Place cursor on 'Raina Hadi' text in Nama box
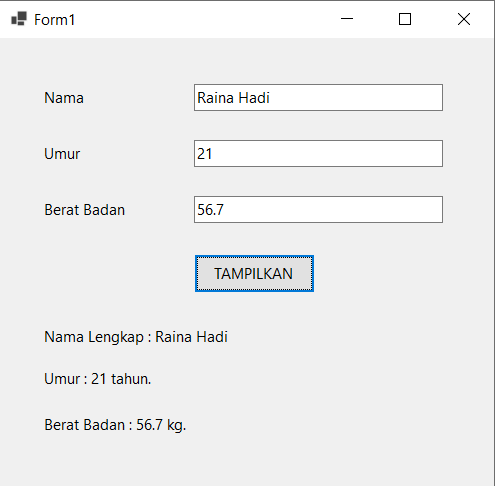495x486 pixels. click(x=233, y=98)
